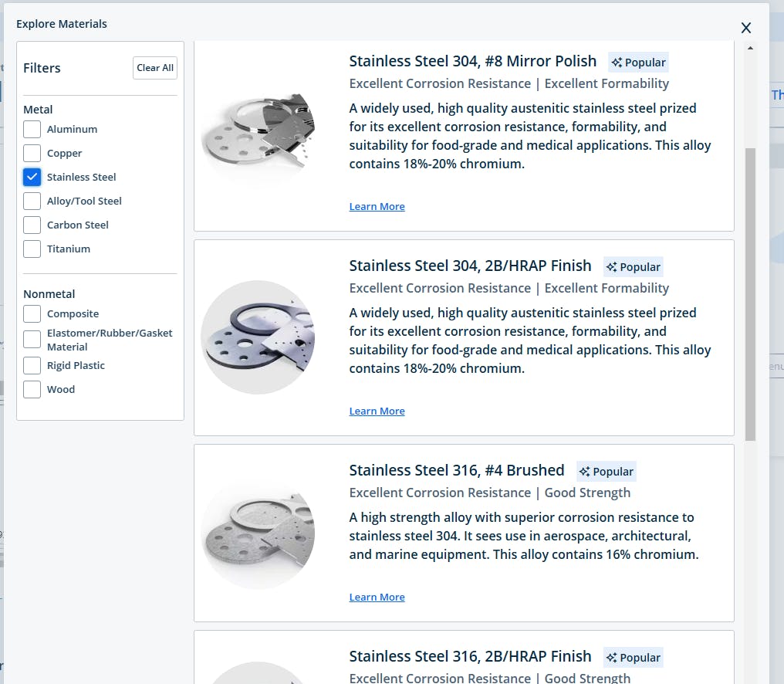
Task: Check the Aluminum material filter
Action: pos(32,129)
